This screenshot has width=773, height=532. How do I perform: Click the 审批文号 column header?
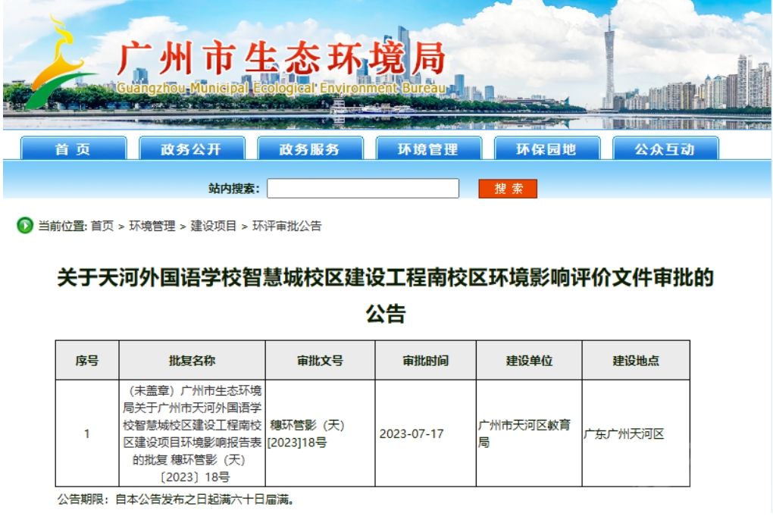(321, 361)
